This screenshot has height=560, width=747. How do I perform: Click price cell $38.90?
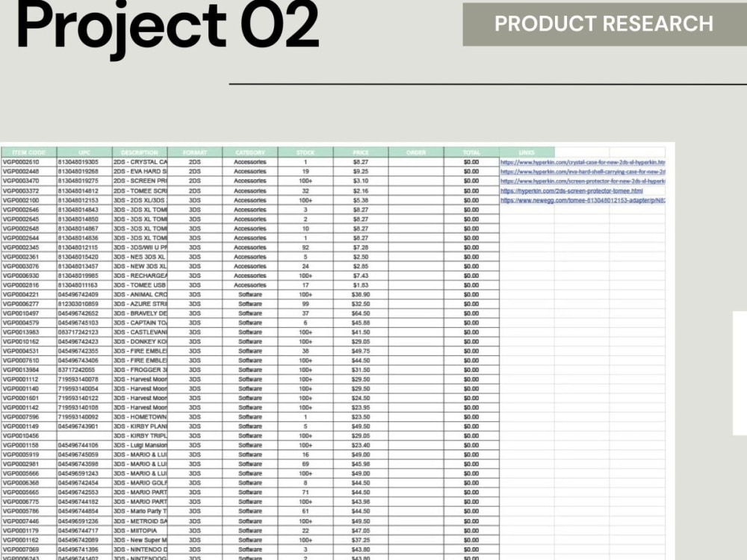tap(361, 295)
